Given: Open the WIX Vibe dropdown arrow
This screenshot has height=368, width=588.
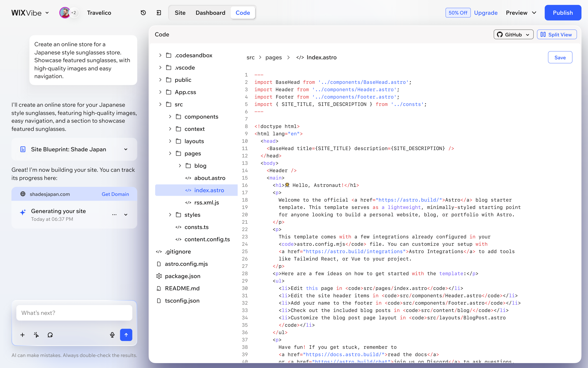Looking at the screenshot, I should point(47,13).
